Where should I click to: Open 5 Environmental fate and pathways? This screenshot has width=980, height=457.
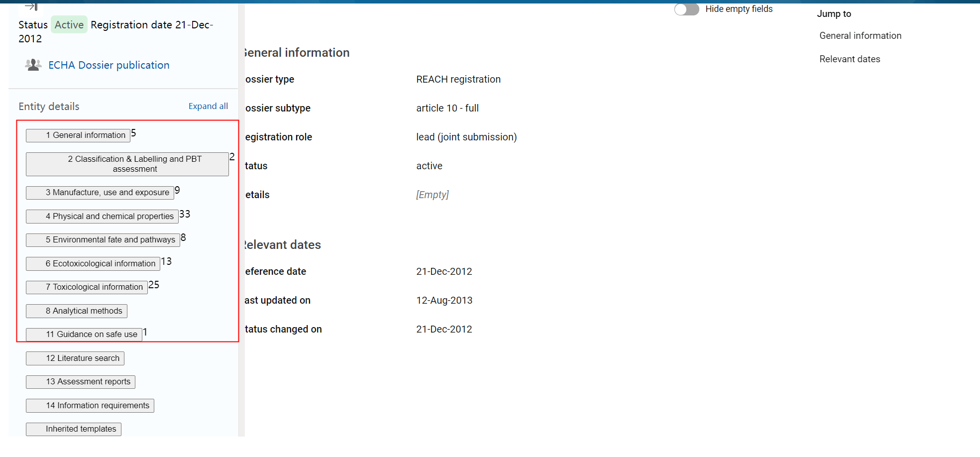point(103,240)
